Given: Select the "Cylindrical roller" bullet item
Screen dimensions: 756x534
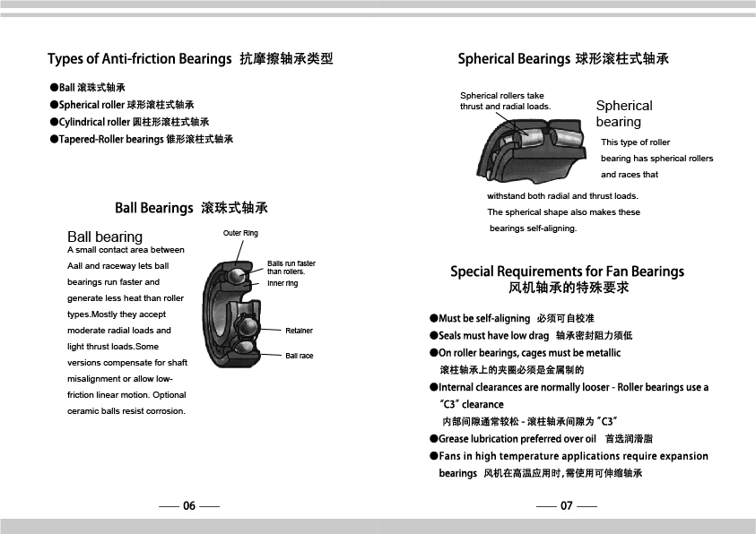Looking at the screenshot, I should [x=129, y=122].
